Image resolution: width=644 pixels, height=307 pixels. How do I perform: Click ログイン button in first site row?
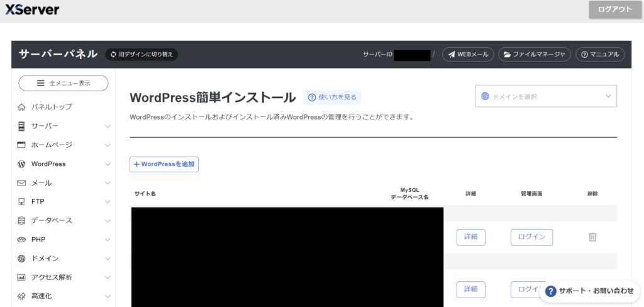click(531, 237)
